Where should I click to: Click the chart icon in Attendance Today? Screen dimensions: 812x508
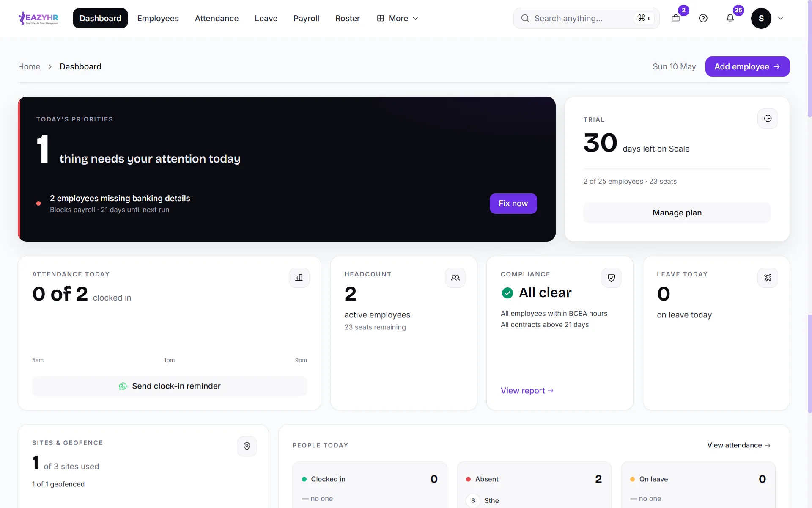click(x=299, y=278)
